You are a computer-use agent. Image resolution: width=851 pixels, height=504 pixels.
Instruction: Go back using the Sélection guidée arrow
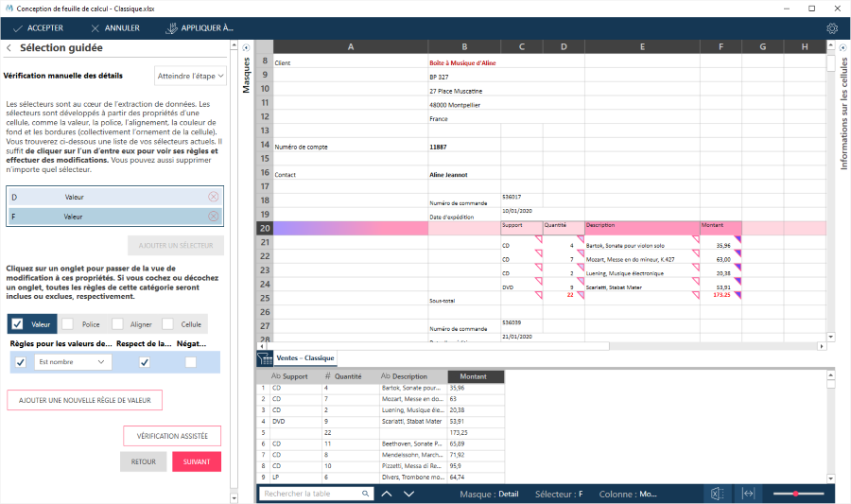(9, 48)
